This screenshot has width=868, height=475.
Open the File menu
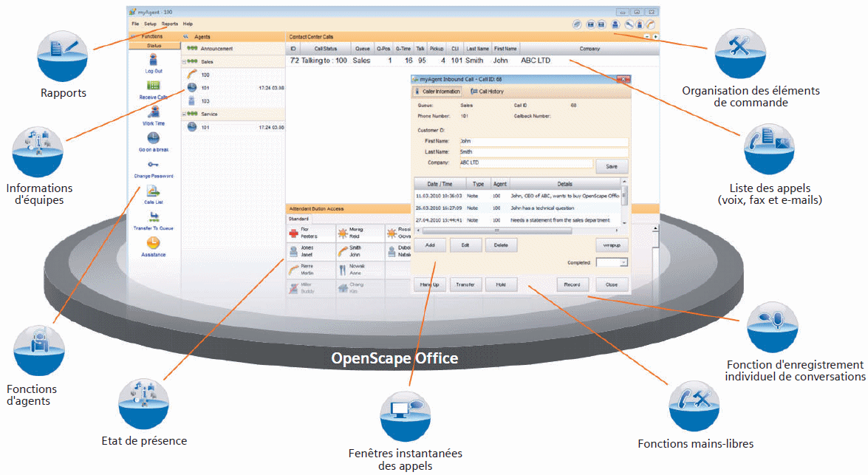point(136,24)
